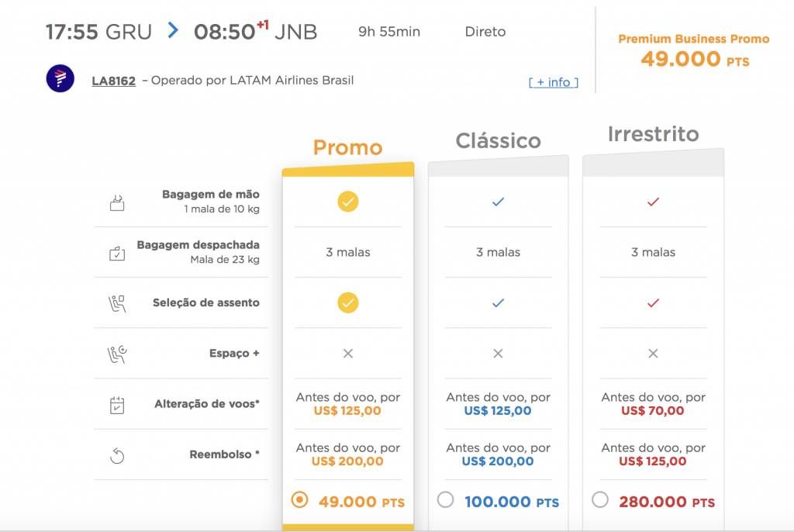
Task: Click the seat selection icon
Action: click(x=117, y=303)
